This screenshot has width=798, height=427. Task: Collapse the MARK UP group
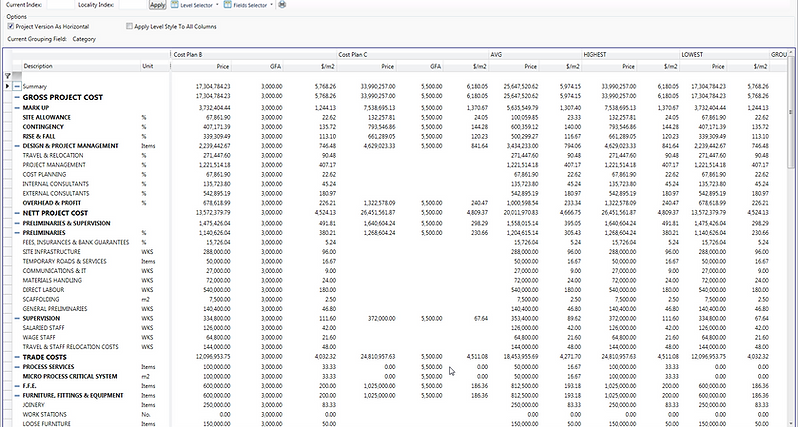click(17, 108)
